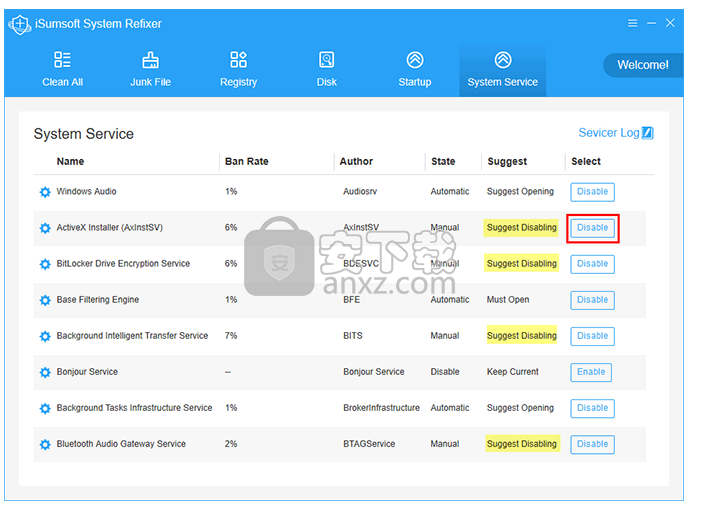Disable the BitLocker Drive Encryption Service

click(592, 264)
